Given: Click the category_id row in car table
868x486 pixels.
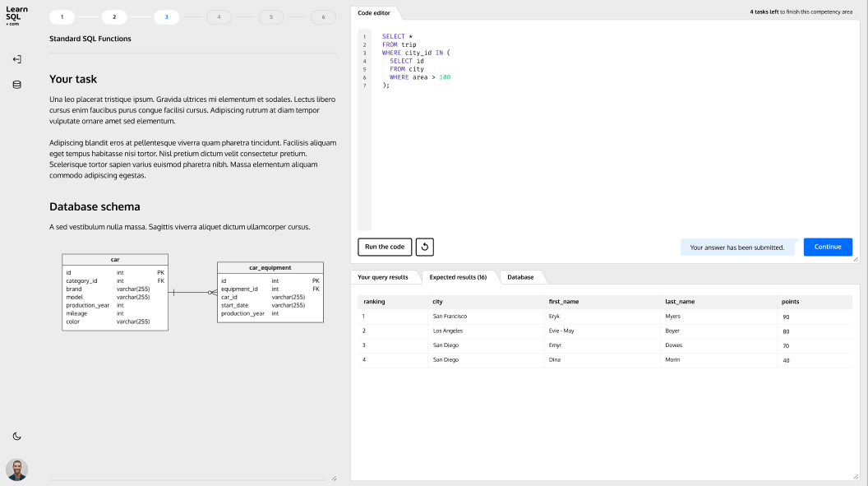Looking at the screenshot, I should 115,281.
